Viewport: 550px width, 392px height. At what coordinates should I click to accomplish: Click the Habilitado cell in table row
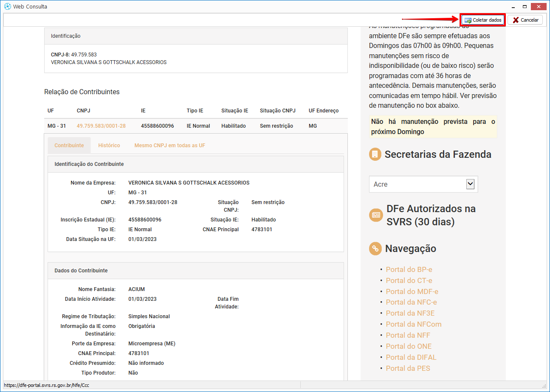point(234,126)
